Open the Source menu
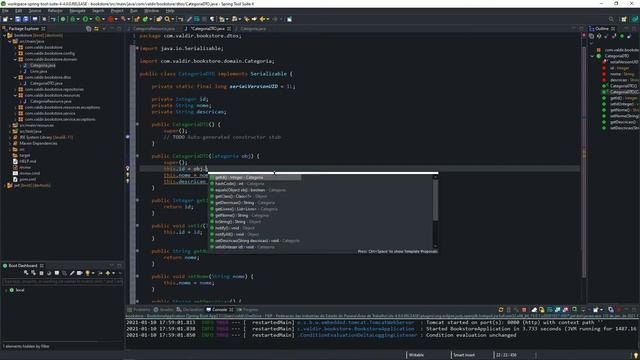The width and height of the screenshot is (640, 360). pyautogui.click(x=35, y=11)
